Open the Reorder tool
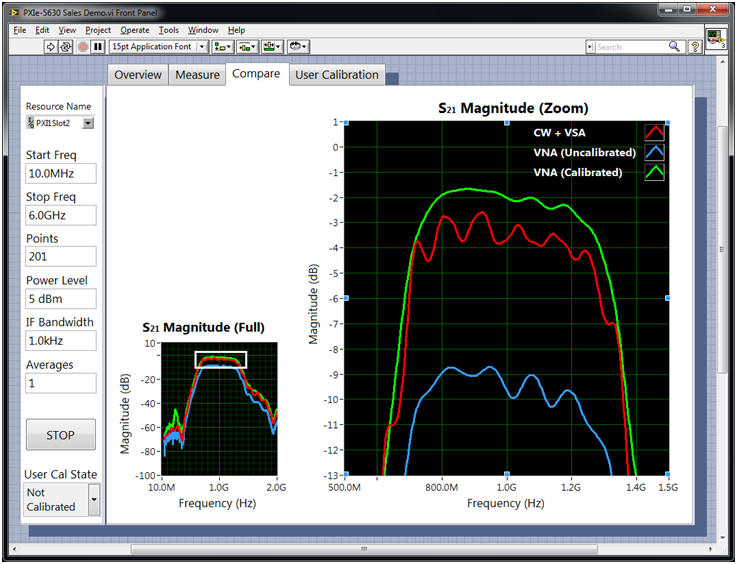737x564 pixels. [298, 47]
